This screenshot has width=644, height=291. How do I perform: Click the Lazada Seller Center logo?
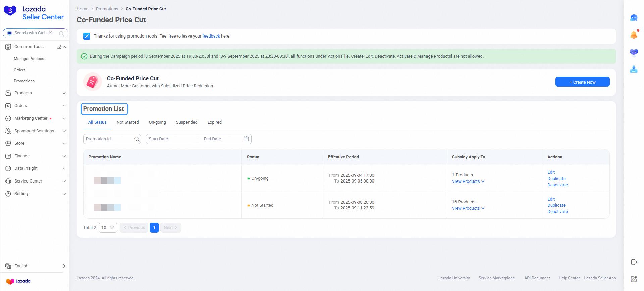pos(34,13)
